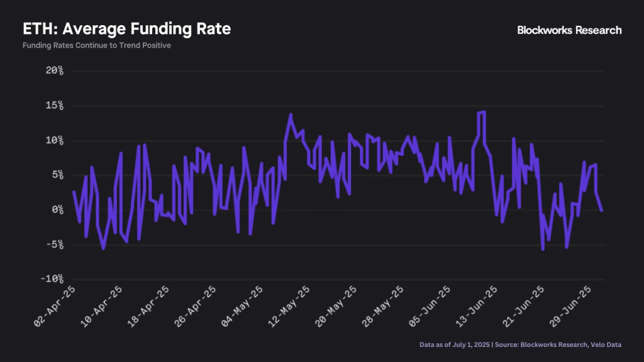Click the -5% y-axis label
The width and height of the screenshot is (644, 362).
pyautogui.click(x=55, y=244)
